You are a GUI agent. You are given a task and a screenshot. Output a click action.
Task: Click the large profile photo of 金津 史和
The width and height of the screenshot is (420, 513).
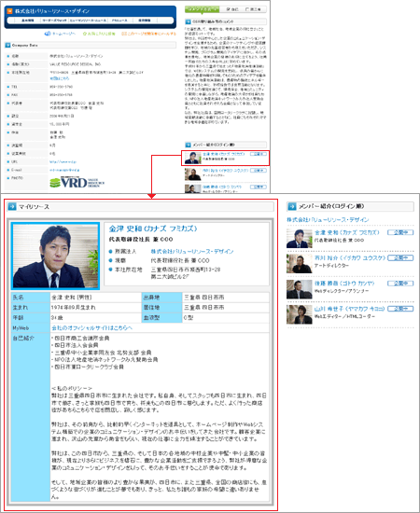coord(55,256)
